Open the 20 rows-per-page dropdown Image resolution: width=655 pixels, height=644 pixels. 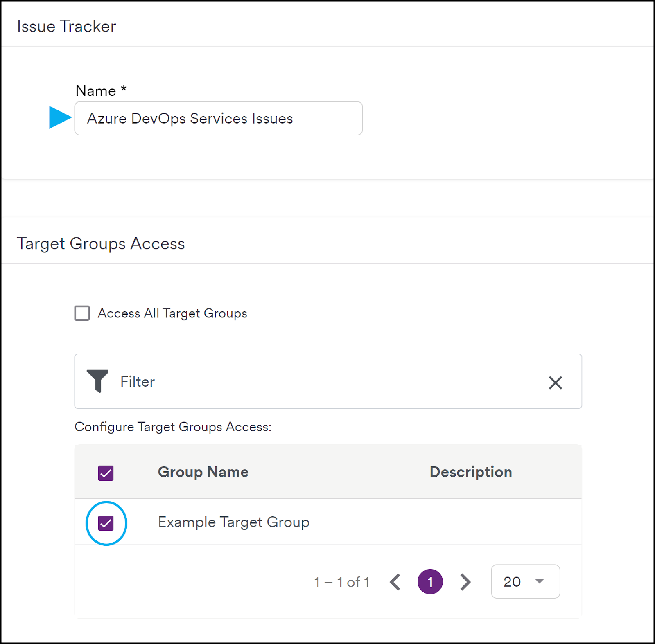pos(525,581)
